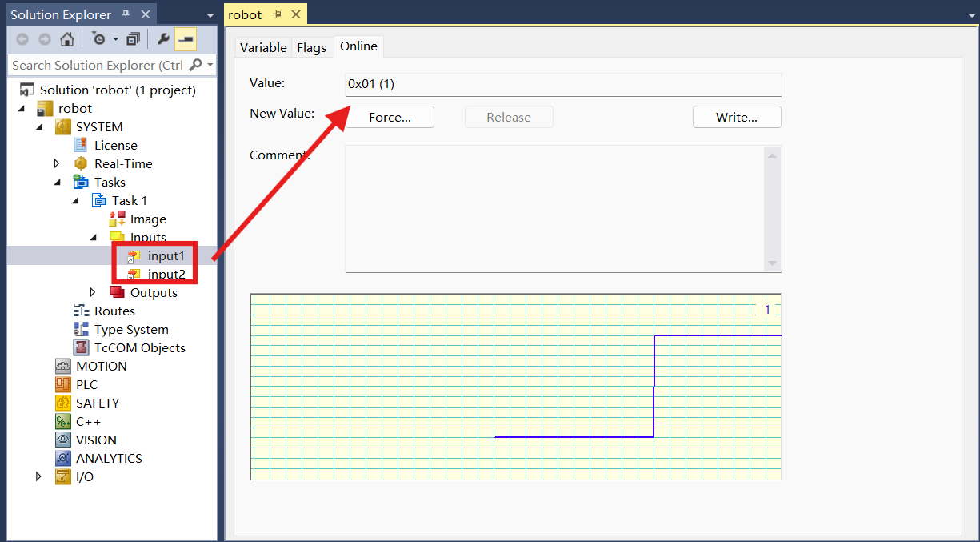Click the Collapse All toolbar icon

[133, 39]
